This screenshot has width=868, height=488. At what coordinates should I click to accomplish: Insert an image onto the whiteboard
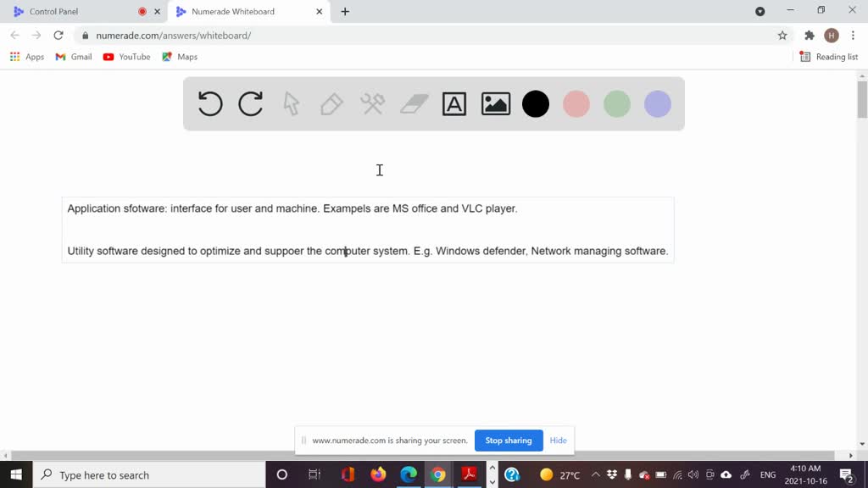point(495,103)
